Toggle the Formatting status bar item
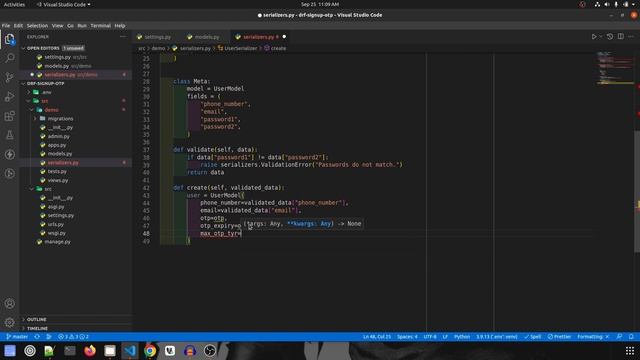Viewport: 640px width, 360px height. 593,337
